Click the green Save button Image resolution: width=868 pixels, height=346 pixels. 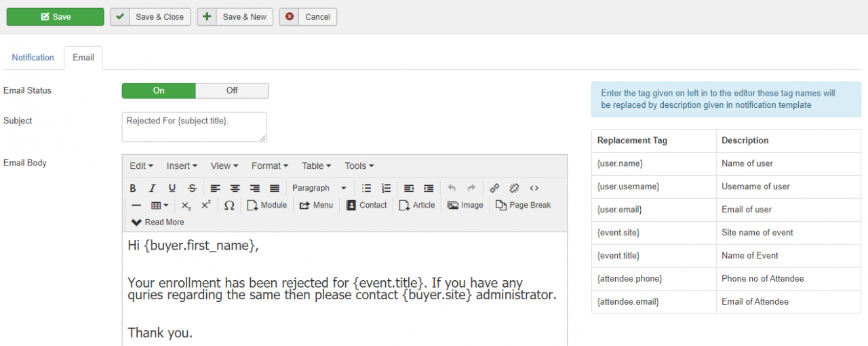click(x=56, y=17)
